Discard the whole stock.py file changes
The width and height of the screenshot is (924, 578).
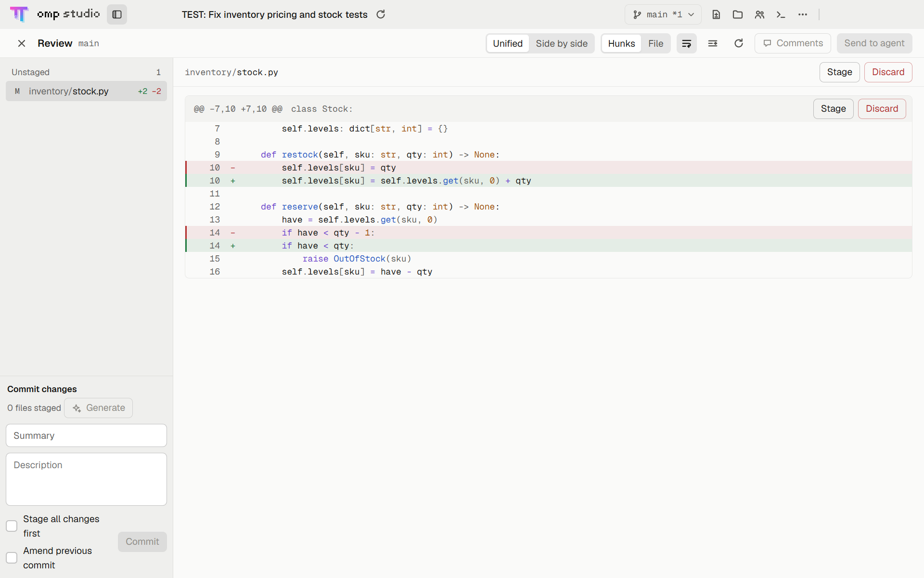(x=888, y=72)
